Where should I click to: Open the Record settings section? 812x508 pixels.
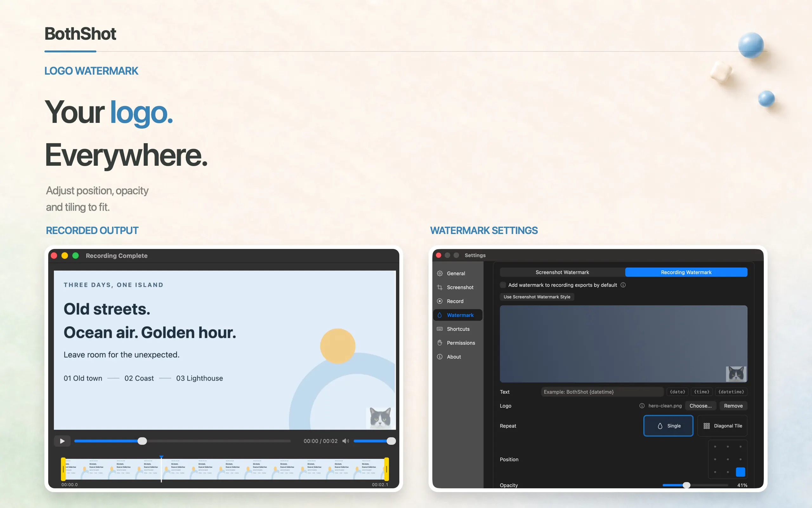coord(458,301)
